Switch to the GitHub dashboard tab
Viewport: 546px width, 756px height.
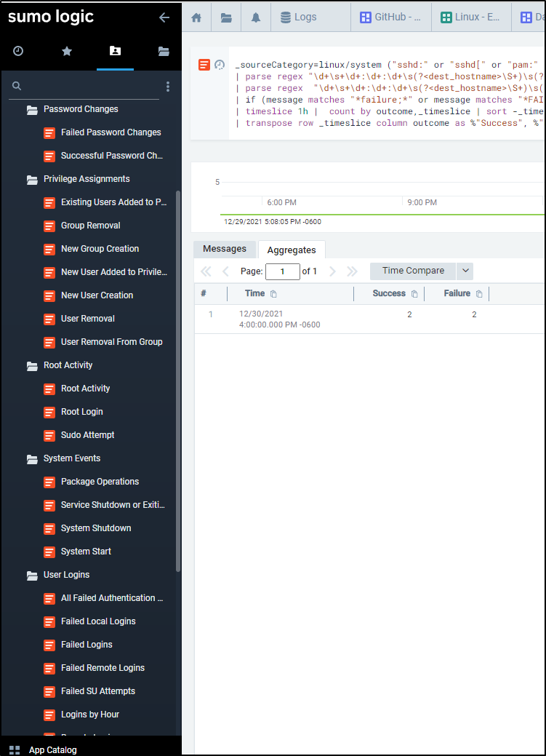pyautogui.click(x=391, y=17)
